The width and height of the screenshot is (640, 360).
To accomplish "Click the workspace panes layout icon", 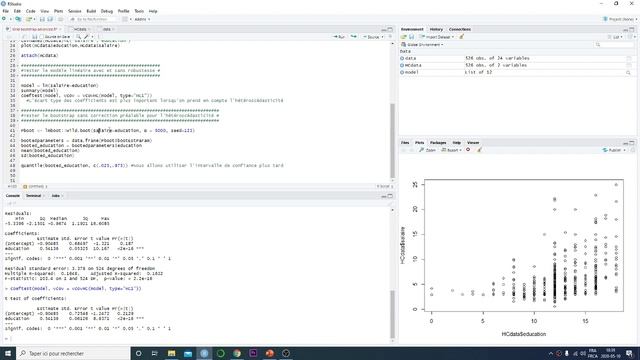I will [x=125, y=19].
